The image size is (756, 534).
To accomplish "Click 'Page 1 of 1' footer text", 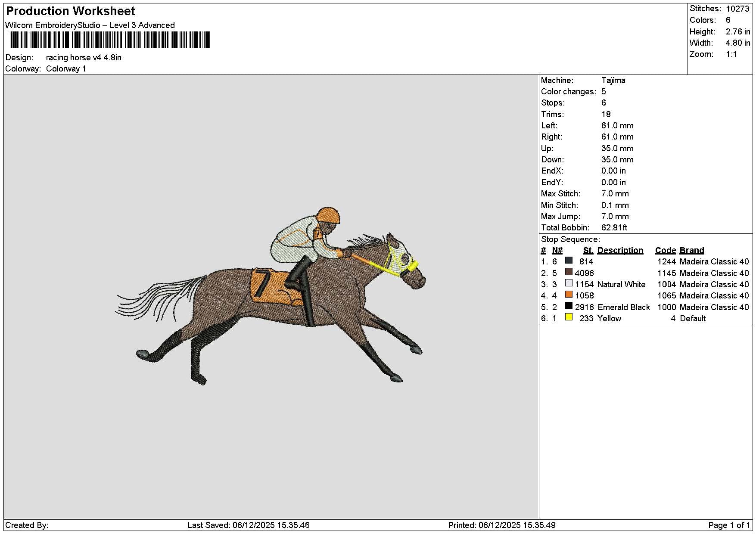I will click(x=729, y=525).
